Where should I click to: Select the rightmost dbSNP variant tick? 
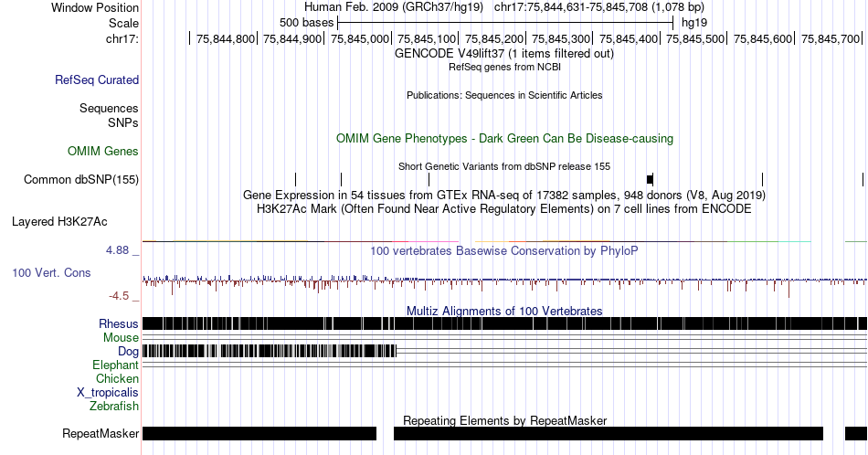point(863,179)
